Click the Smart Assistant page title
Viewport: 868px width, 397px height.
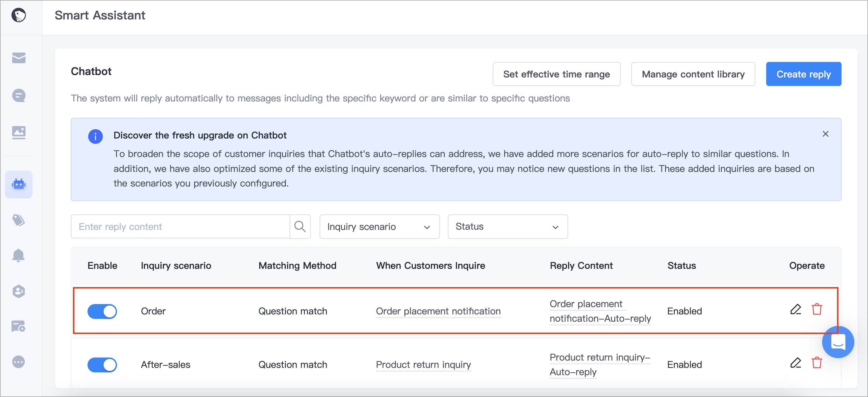click(100, 15)
